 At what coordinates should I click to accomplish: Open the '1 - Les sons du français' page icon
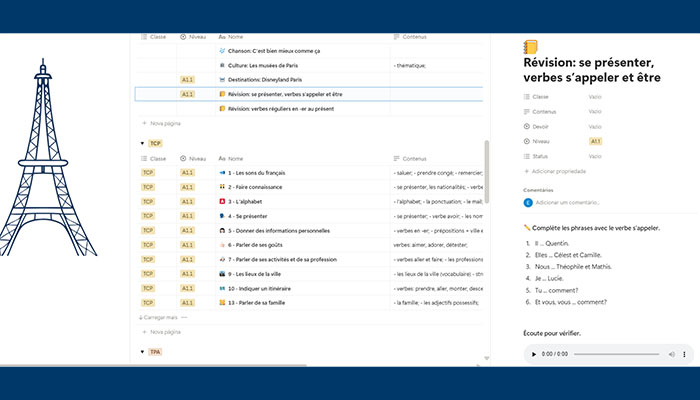pyautogui.click(x=221, y=173)
